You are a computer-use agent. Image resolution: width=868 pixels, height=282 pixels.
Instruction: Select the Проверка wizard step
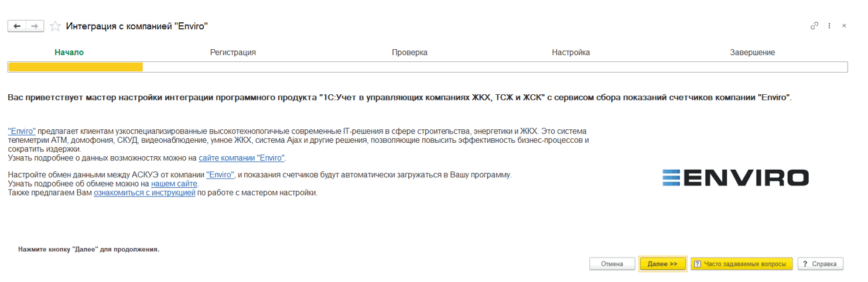click(x=409, y=52)
